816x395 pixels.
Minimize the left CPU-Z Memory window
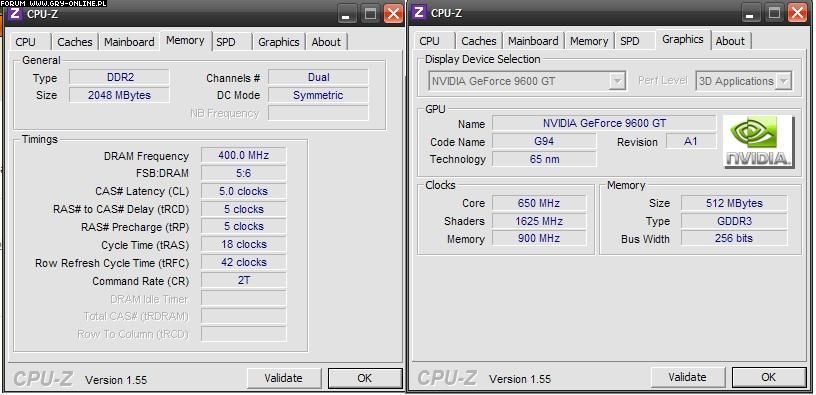click(347, 15)
